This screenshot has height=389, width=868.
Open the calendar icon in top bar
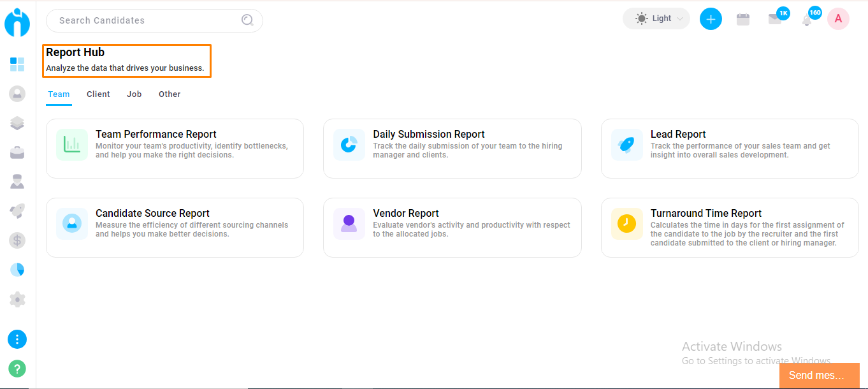tap(742, 19)
